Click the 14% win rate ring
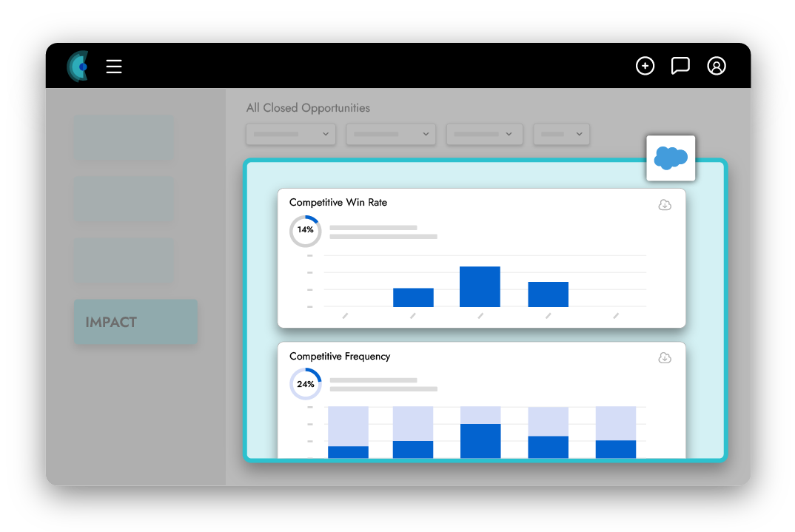 [305, 230]
